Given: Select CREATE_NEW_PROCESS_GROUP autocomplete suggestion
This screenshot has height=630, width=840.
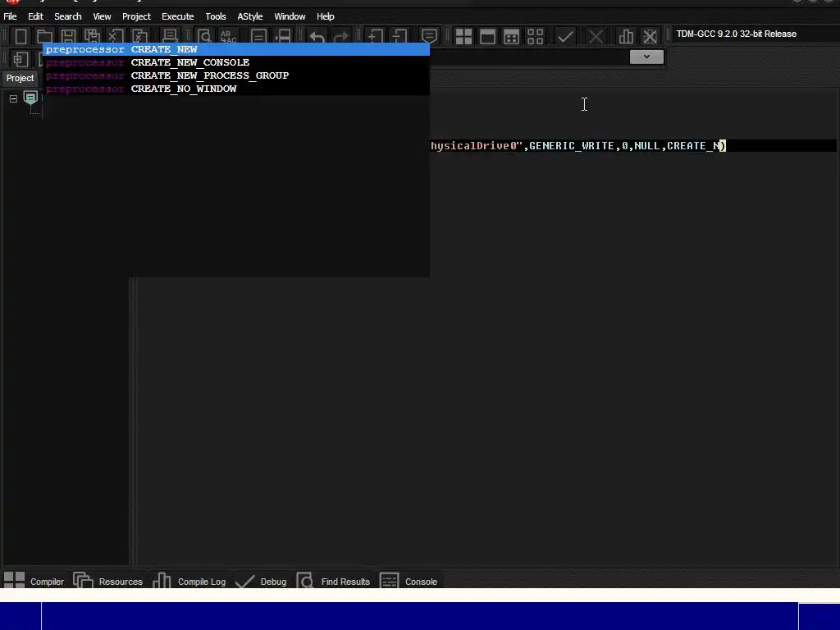Looking at the screenshot, I should (x=236, y=75).
